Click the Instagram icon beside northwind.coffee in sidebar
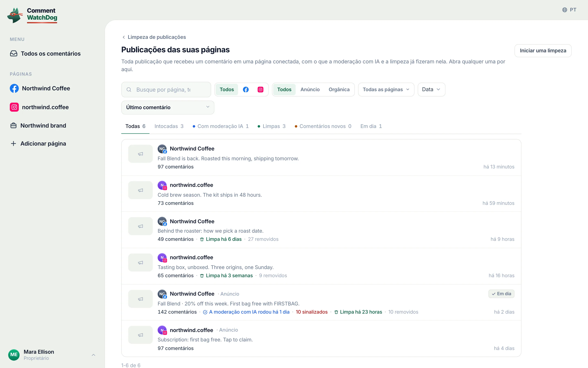Viewport: 588px width, 368px height. [14, 107]
